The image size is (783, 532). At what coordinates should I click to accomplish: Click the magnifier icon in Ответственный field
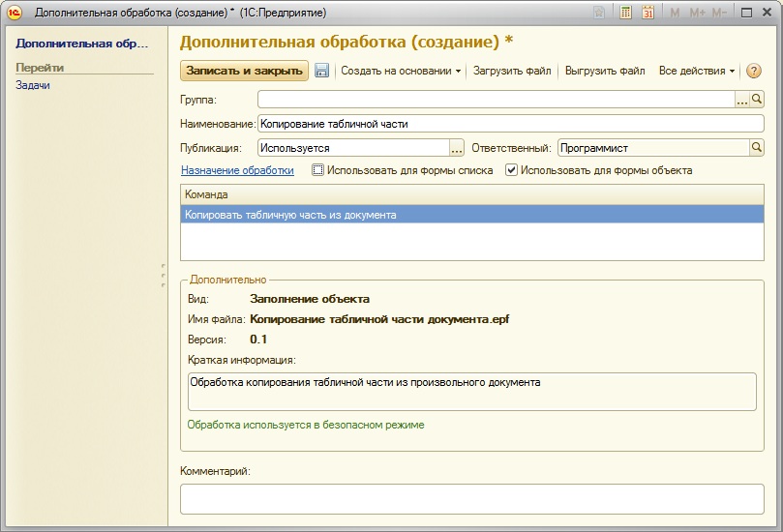(757, 148)
